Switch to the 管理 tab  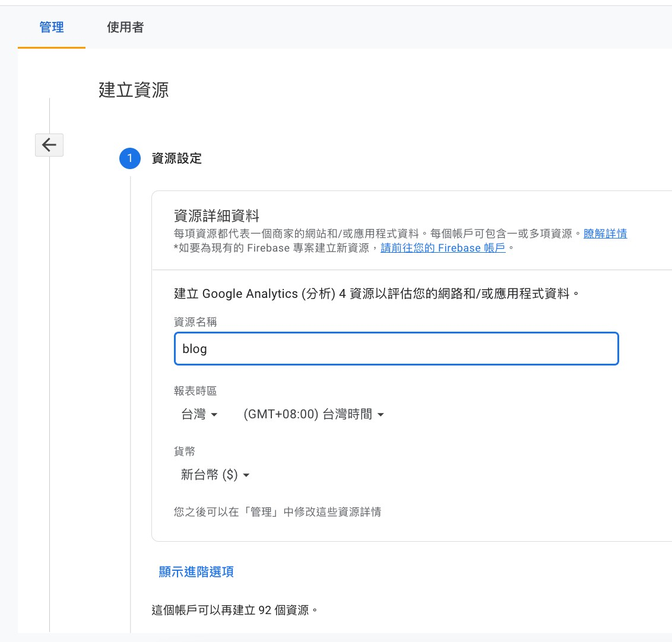click(52, 27)
